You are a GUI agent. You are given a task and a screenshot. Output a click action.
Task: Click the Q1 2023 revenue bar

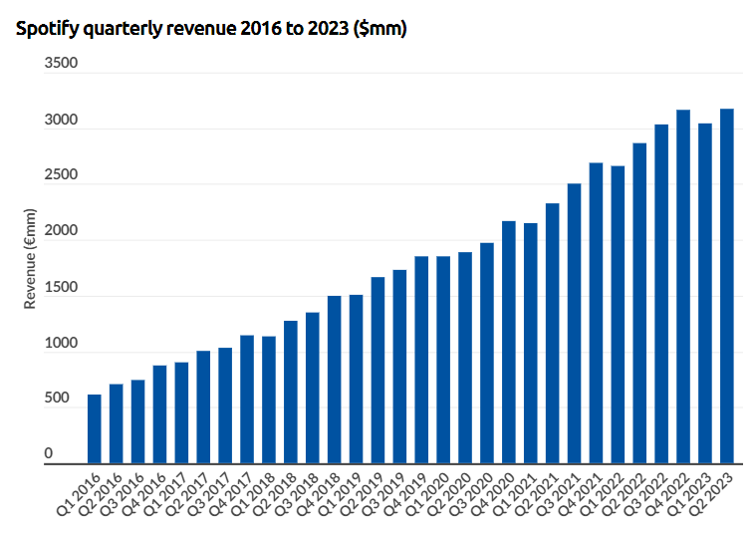(705, 293)
